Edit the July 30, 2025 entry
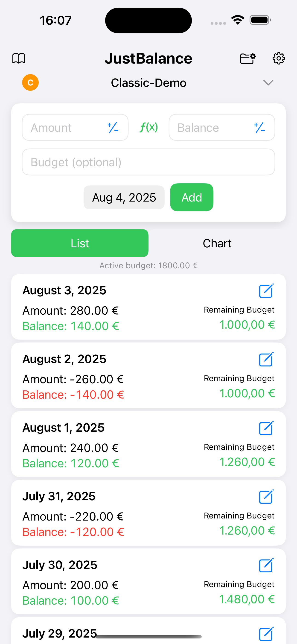 pos(266,565)
